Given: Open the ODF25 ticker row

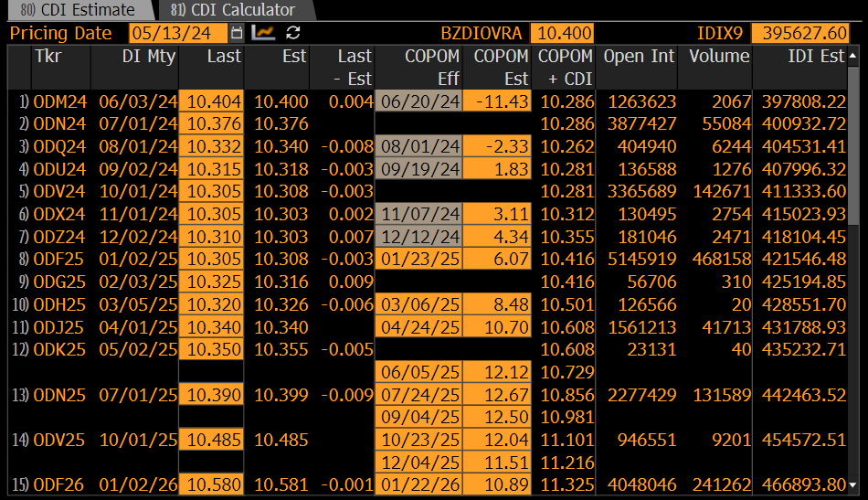Looking at the screenshot, I should 59,259.
